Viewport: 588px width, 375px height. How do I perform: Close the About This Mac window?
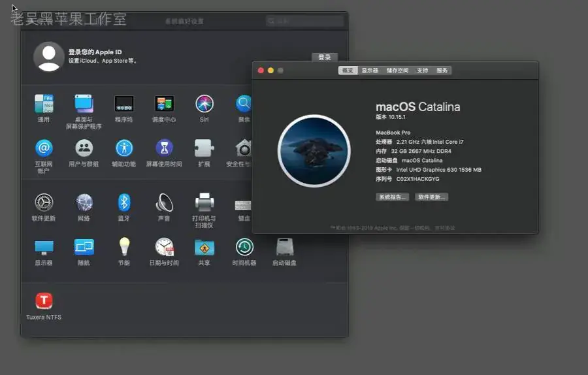click(261, 71)
